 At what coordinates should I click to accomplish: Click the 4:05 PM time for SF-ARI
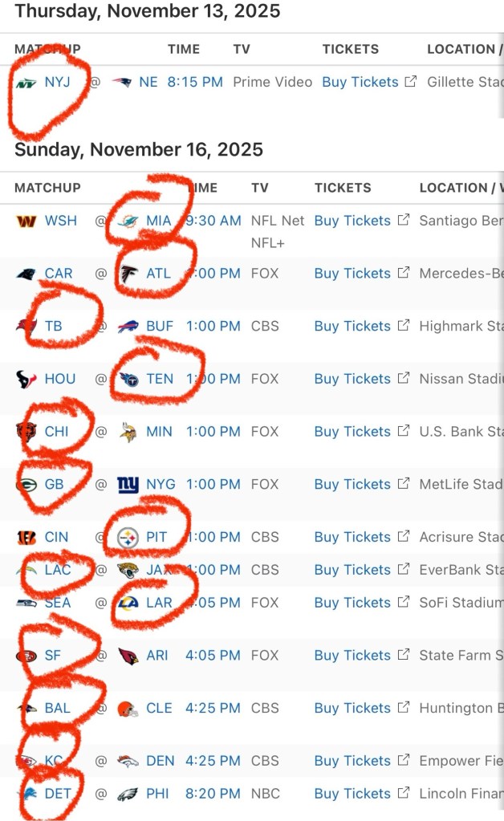click(213, 656)
